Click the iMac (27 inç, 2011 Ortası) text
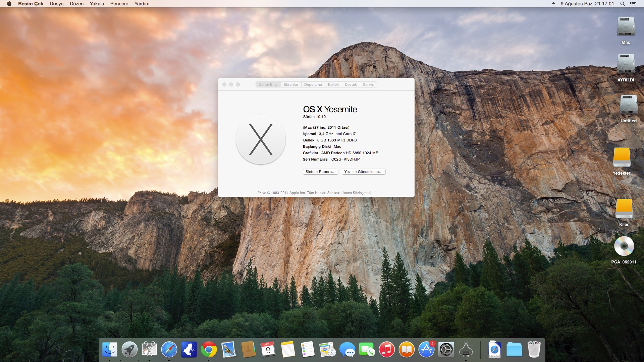Viewport: 644px width, 362px height. click(x=326, y=128)
